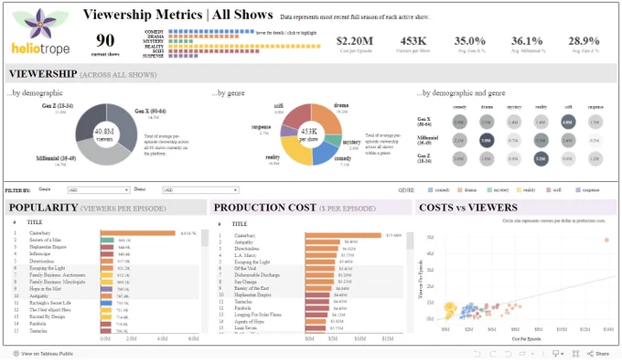
Task: Click 'Hephaestus Empire' in Popularity list
Action: (48, 247)
